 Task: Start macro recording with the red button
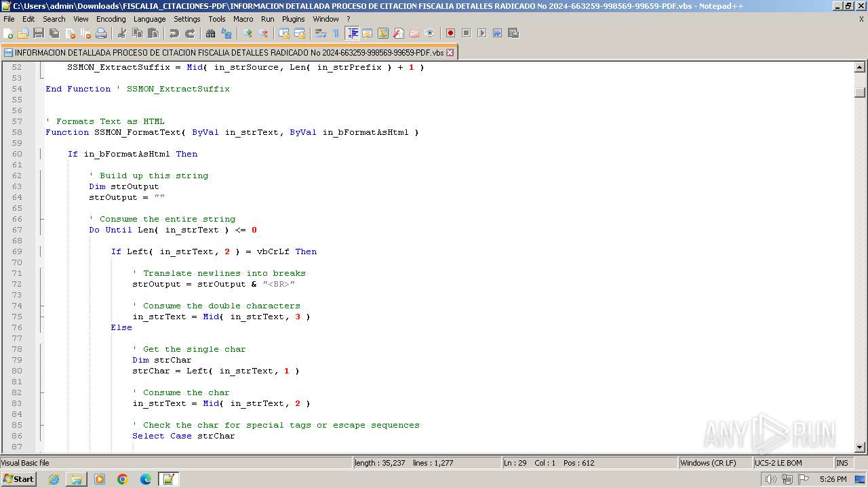click(451, 33)
